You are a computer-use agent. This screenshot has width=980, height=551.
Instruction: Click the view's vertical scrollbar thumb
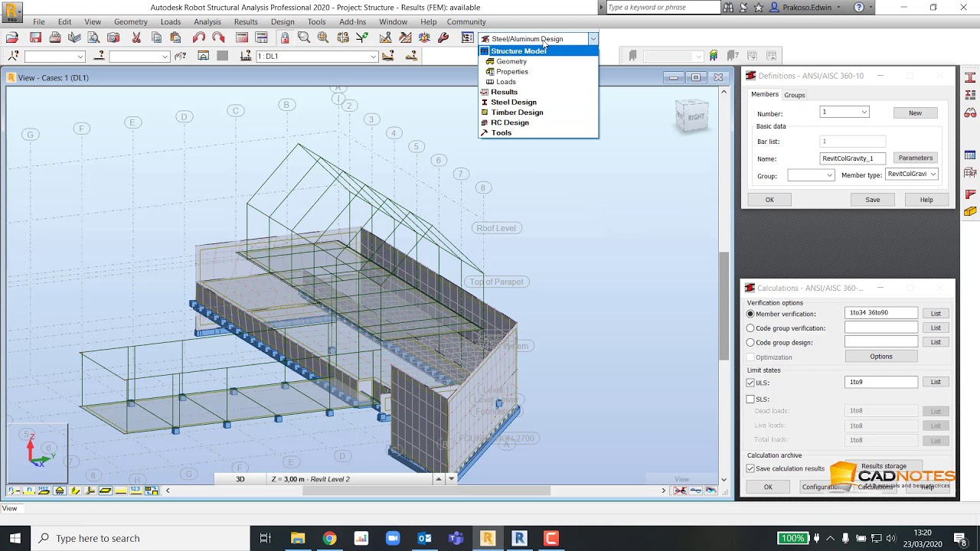724,306
